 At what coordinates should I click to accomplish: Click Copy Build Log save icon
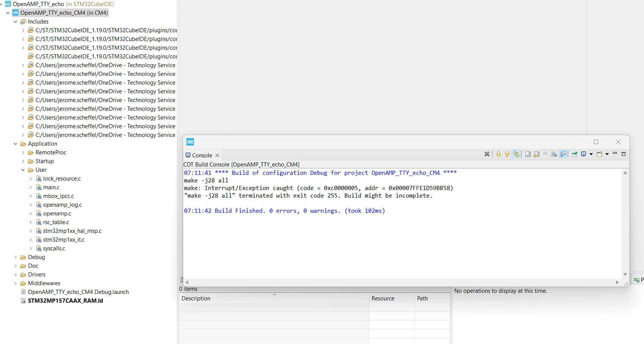pyautogui.click(x=528, y=154)
